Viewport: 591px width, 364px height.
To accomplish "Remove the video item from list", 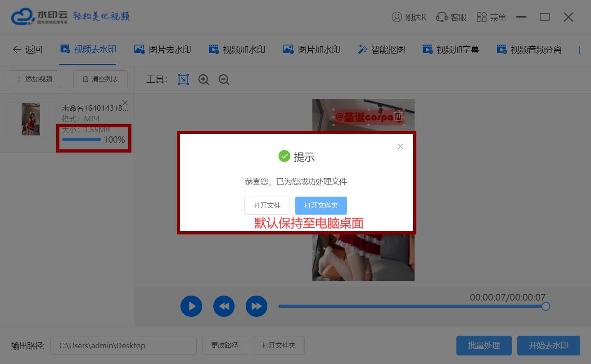I will coord(125,103).
